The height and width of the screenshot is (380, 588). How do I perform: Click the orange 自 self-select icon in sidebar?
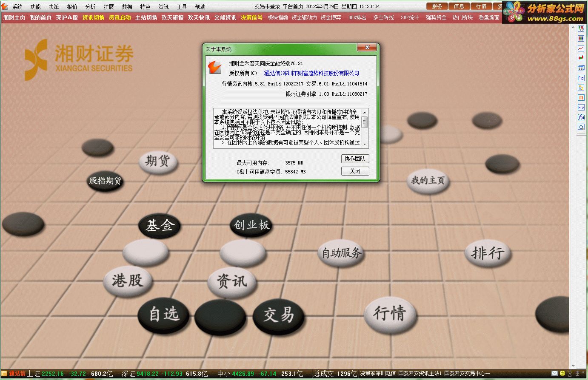(x=581, y=98)
